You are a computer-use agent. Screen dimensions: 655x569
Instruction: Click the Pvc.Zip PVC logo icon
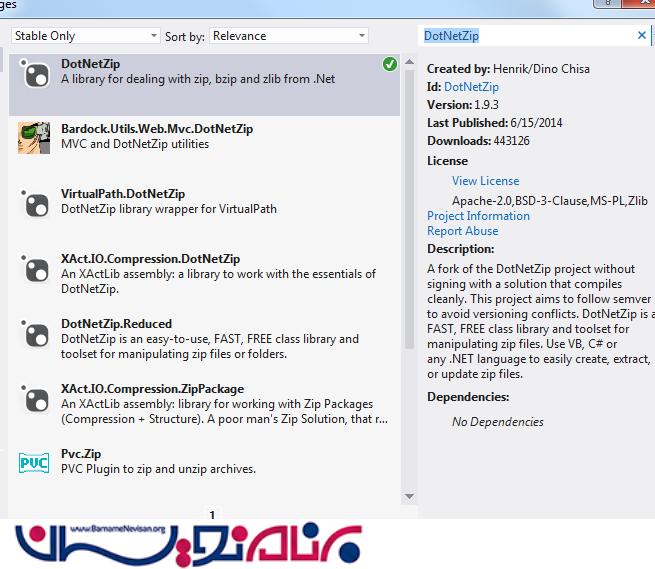34,463
